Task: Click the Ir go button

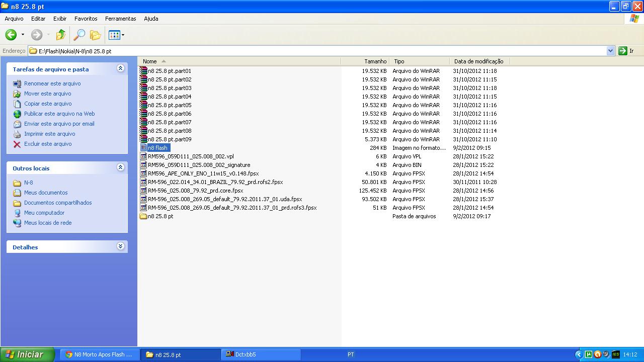Action: pos(626,51)
